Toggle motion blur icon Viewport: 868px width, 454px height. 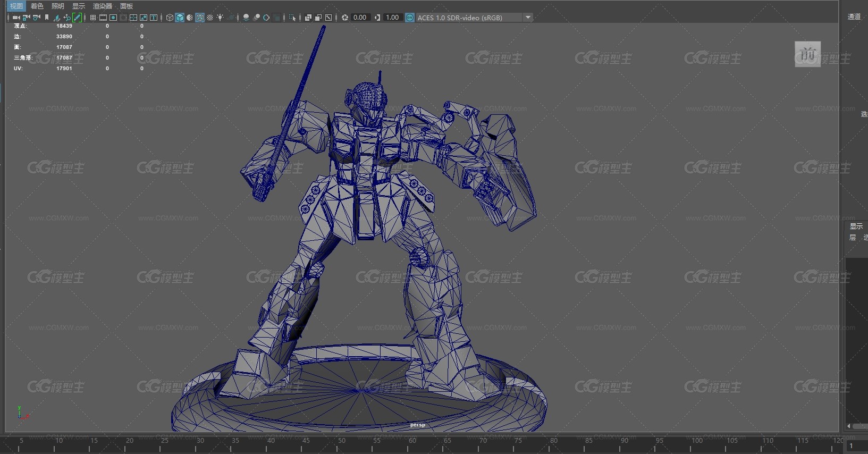256,18
